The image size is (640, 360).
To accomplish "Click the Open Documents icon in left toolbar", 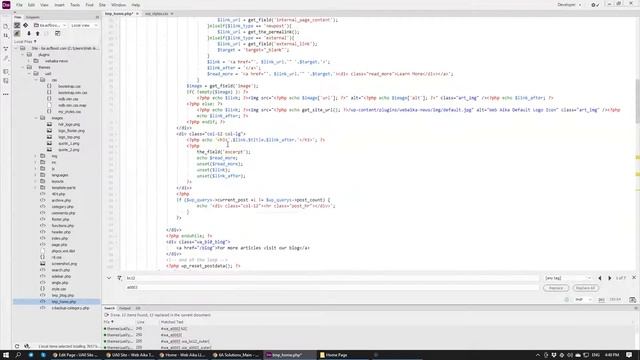I will (6, 26).
